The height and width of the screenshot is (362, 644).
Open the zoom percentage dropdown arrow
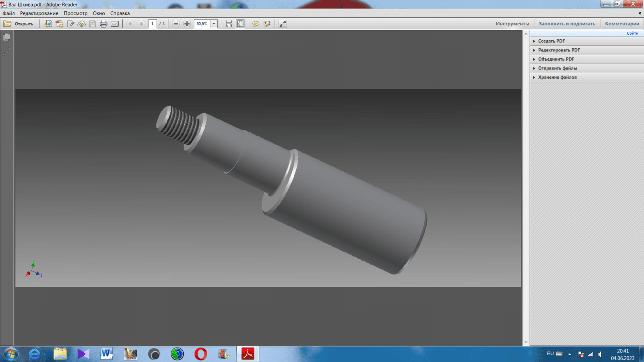click(214, 24)
